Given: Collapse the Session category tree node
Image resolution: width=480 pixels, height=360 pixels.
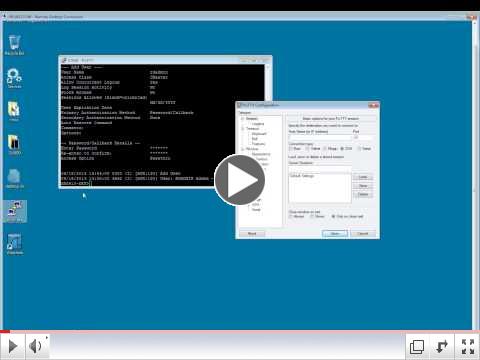Looking at the screenshot, I should pos(242,119).
